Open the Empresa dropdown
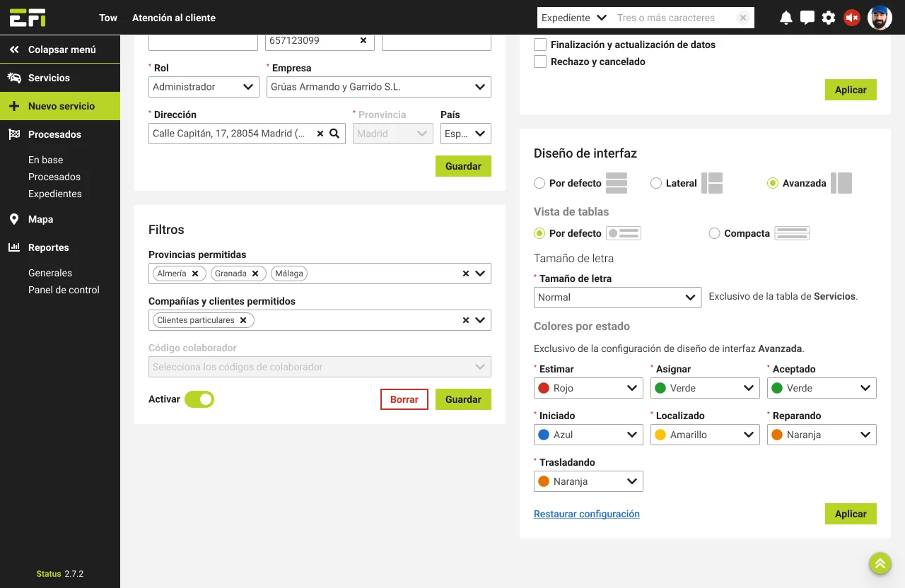The width and height of the screenshot is (905, 588). (x=378, y=87)
